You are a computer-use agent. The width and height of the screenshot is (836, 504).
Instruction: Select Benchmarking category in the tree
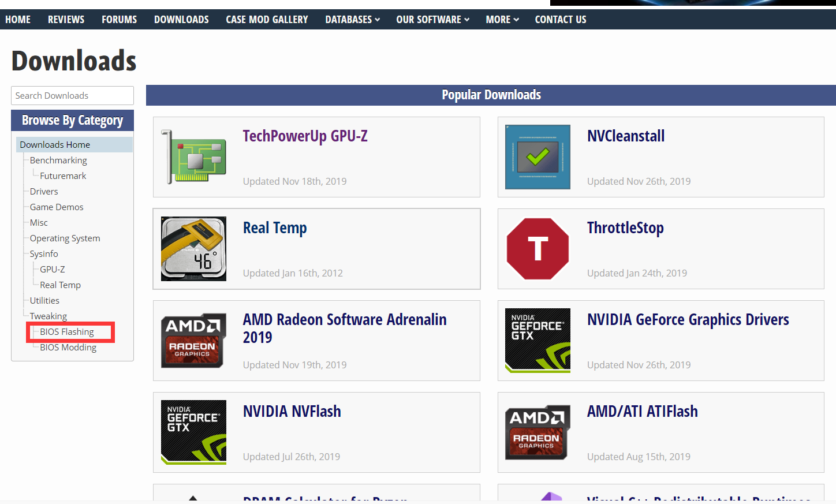(58, 160)
